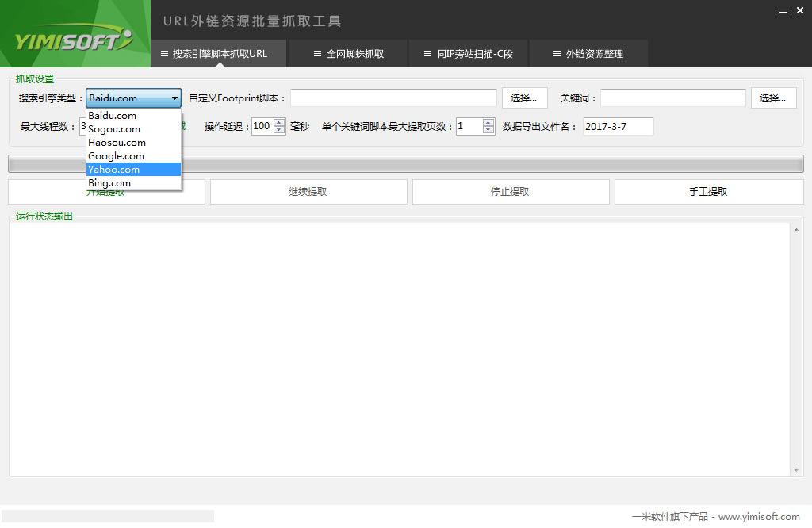This screenshot has width=812, height=528.
Task: Edit the 数据导出文件名 field showing 2017-3-7
Action: tap(619, 126)
